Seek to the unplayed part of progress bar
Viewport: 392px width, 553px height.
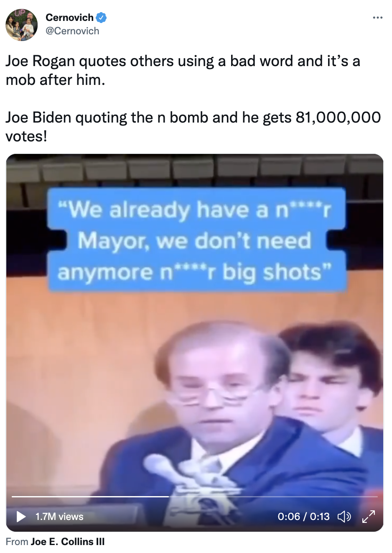click(x=273, y=497)
